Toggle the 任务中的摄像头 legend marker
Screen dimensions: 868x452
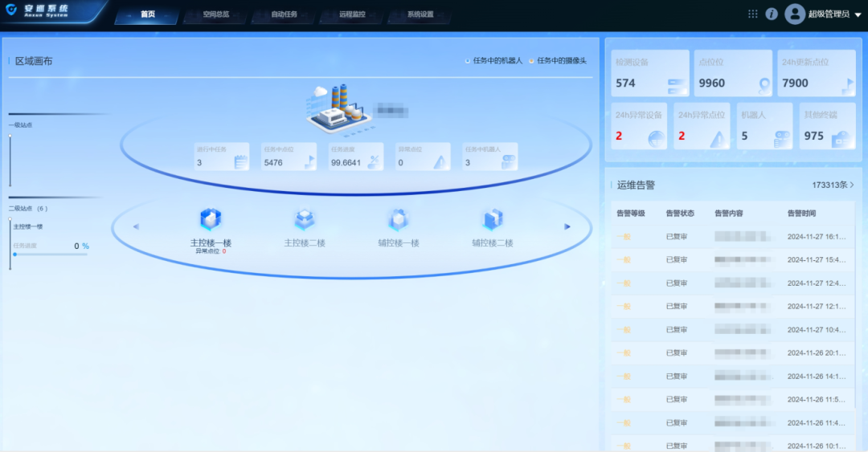[531, 61]
